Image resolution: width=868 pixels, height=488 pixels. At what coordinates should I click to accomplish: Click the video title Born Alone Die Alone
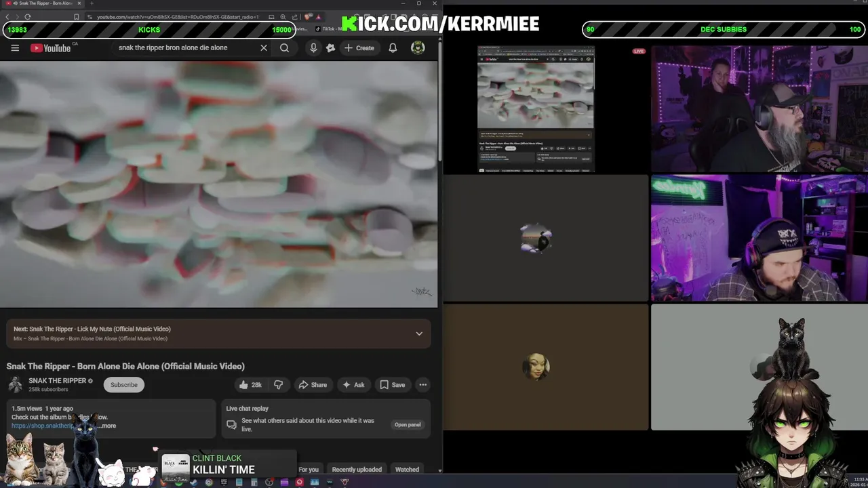pyautogui.click(x=125, y=366)
